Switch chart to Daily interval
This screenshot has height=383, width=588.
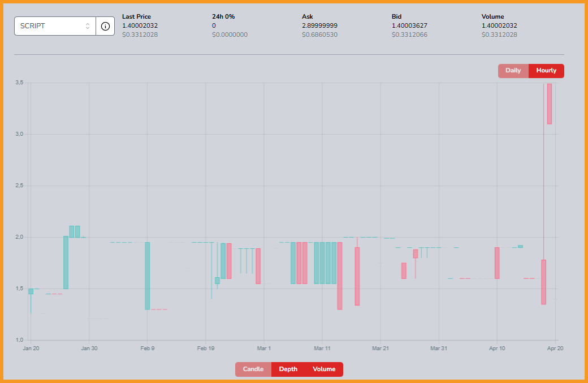click(x=513, y=71)
